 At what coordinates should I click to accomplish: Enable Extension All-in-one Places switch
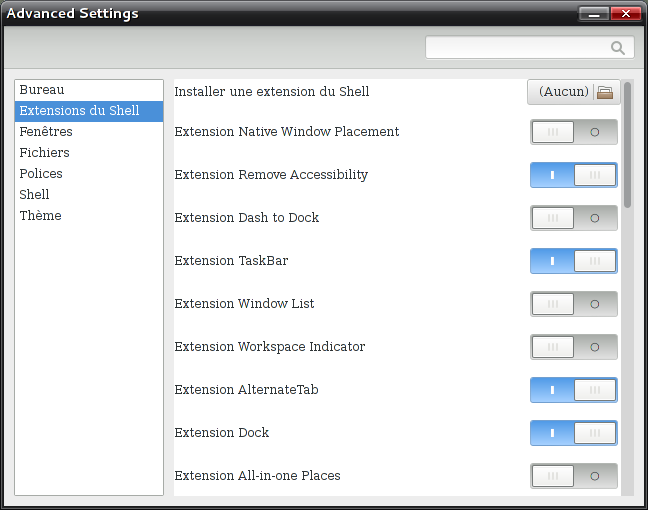(x=573, y=476)
